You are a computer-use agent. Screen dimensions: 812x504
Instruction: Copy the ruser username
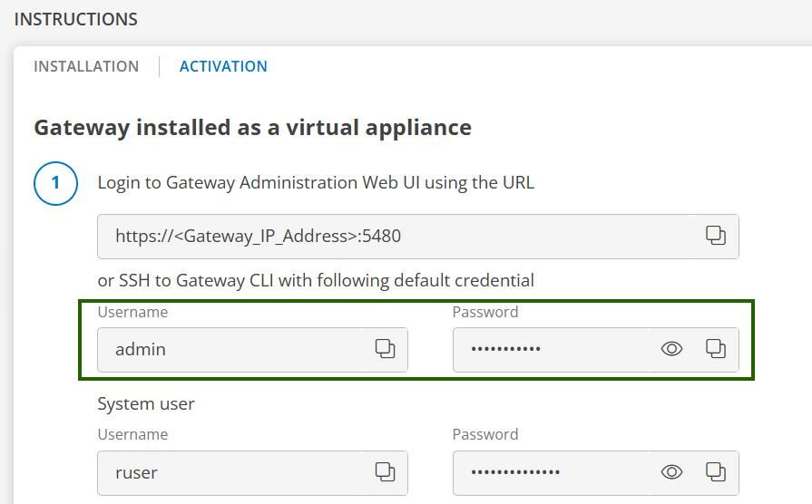tap(385, 471)
